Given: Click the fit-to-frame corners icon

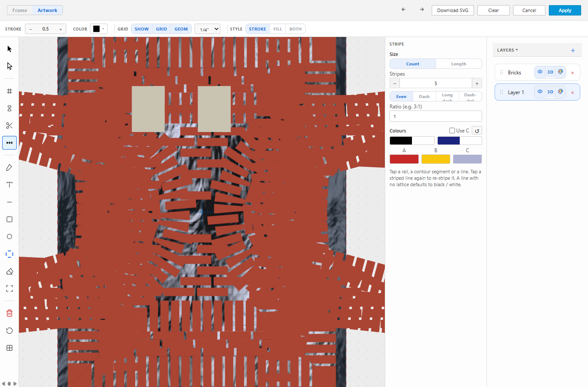Looking at the screenshot, I should click(x=9, y=289).
